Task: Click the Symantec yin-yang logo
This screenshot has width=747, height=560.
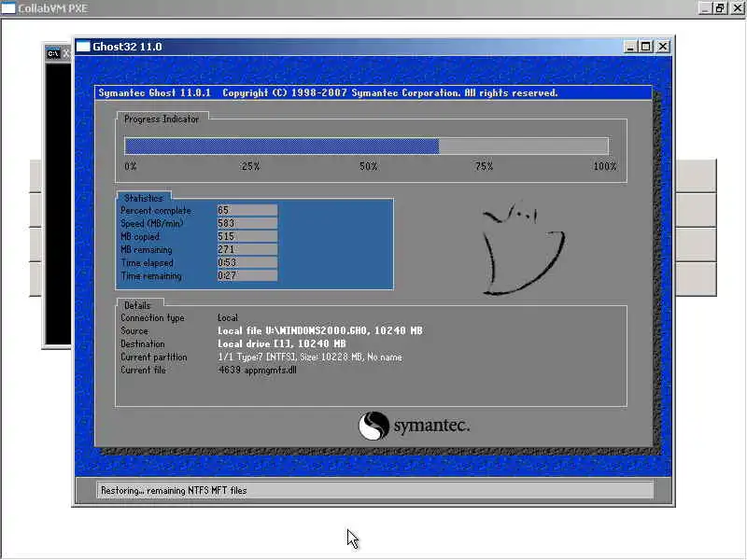Action: 373,426
